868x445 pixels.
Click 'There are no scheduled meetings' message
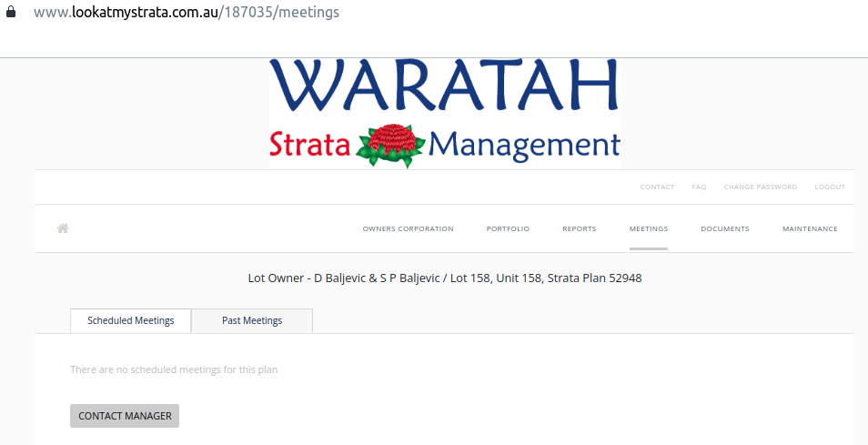click(x=174, y=369)
